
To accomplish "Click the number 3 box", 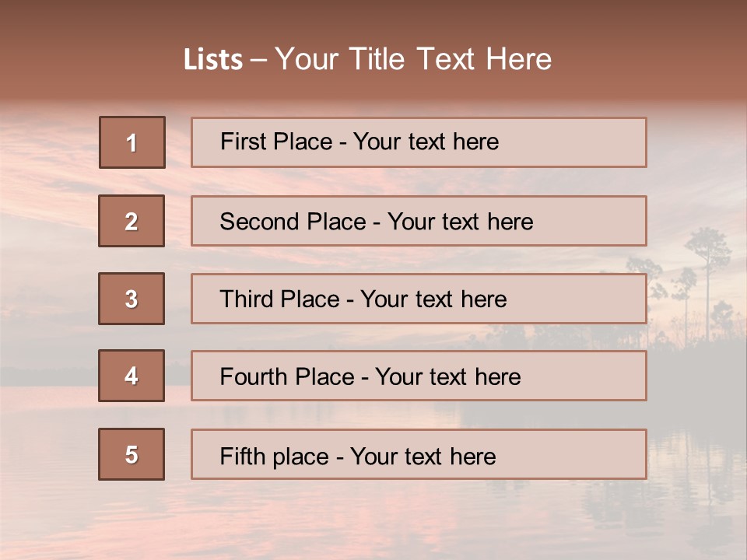I will tap(132, 299).
